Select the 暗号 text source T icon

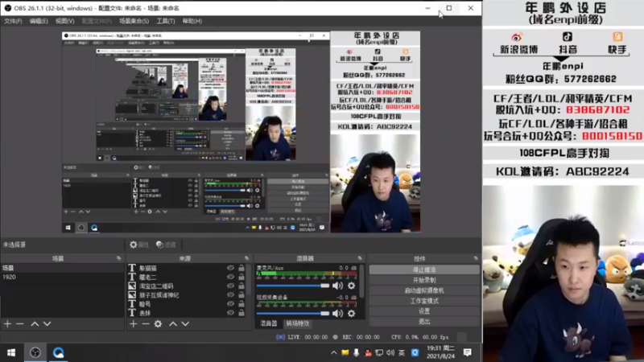[132, 304]
